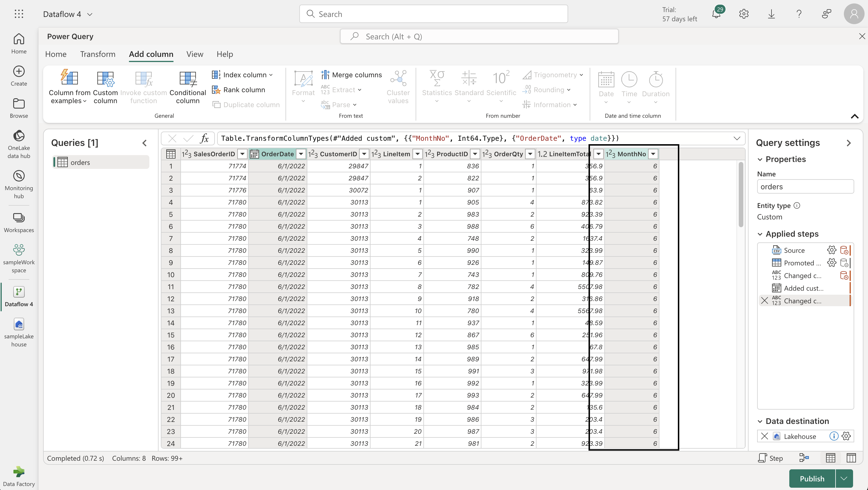
Task: Open Workspaces in the left navigation
Action: (19, 222)
